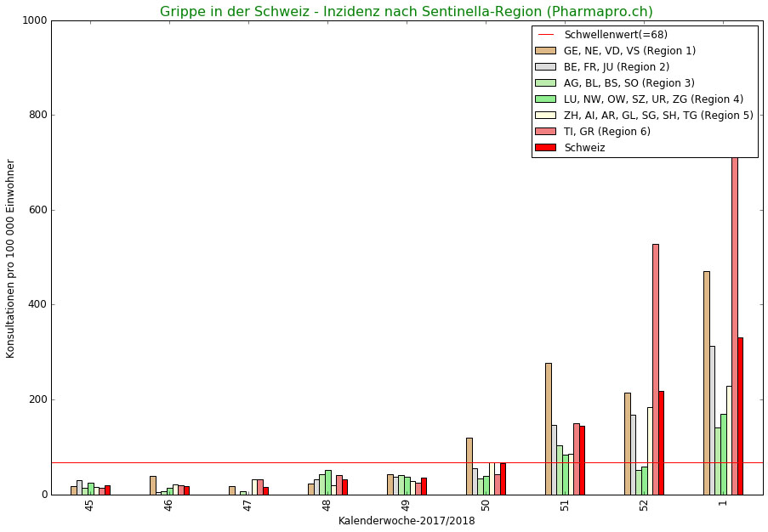The width and height of the screenshot is (768, 532).
Task: Click the week 52 tick label on x-axis
Action: click(x=644, y=505)
